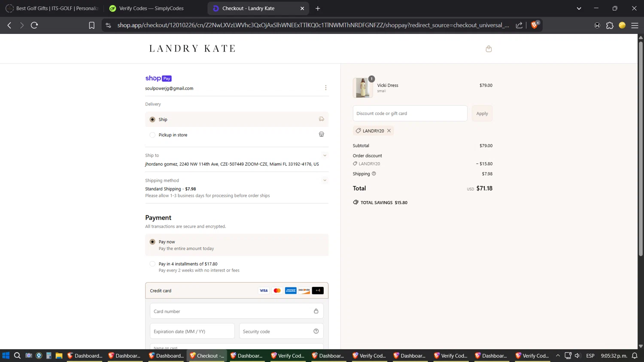644x362 pixels.
Task: Click the shipping truck icon in Ship row
Action: (321, 119)
